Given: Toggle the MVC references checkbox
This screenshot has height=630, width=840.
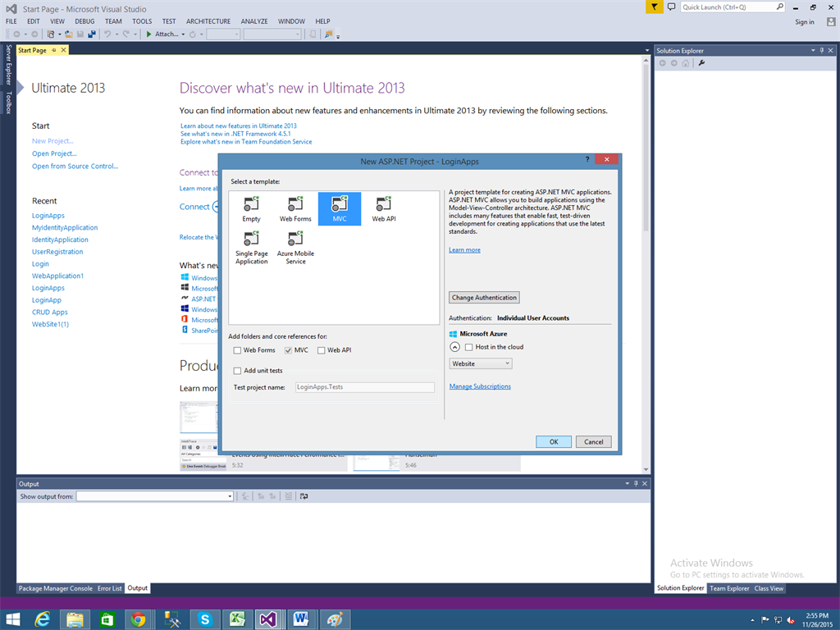Looking at the screenshot, I should pos(288,350).
